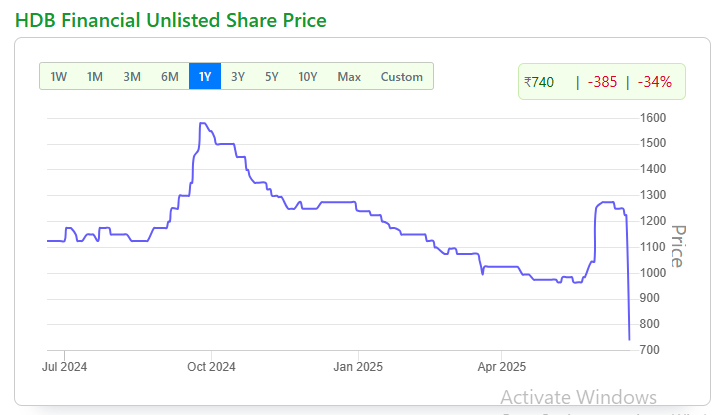Click the Jan 2025 axis label
The width and height of the screenshot is (723, 415).
[358, 367]
